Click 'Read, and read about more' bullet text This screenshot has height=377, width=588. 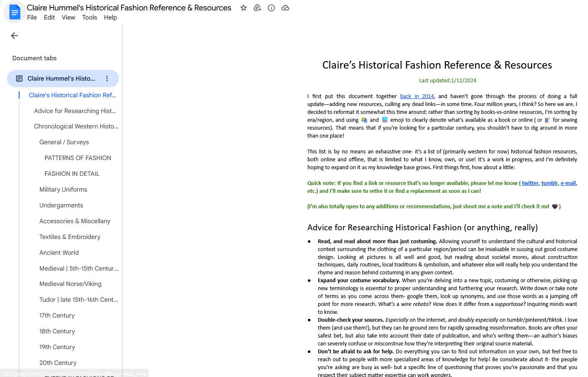[x=377, y=241]
